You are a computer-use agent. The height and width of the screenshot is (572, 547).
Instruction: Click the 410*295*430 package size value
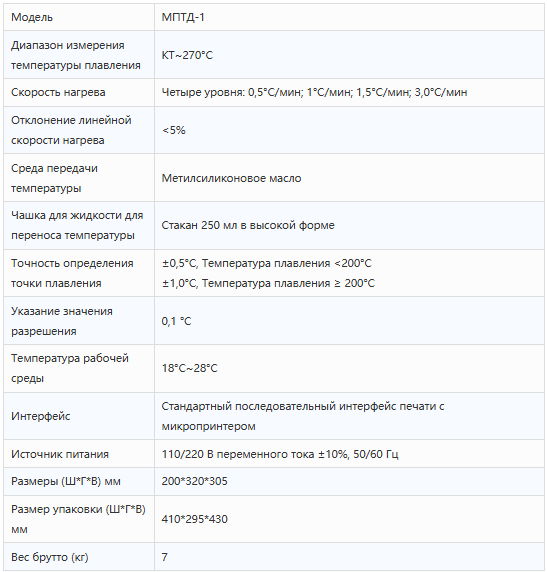194,519
